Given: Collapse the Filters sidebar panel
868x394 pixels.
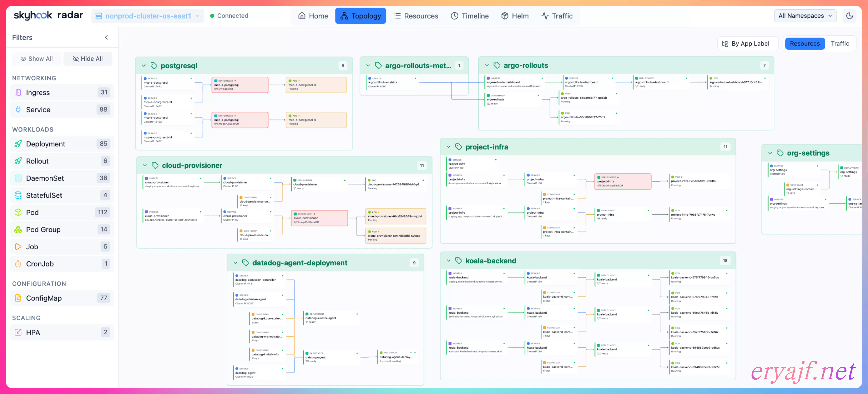Looking at the screenshot, I should 106,37.
